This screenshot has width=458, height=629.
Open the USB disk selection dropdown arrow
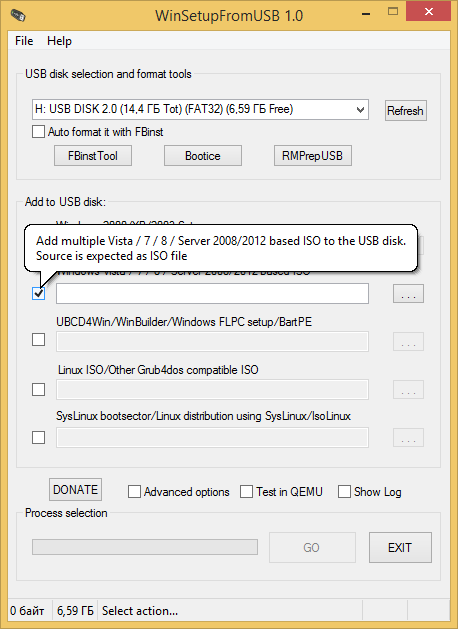point(360,110)
